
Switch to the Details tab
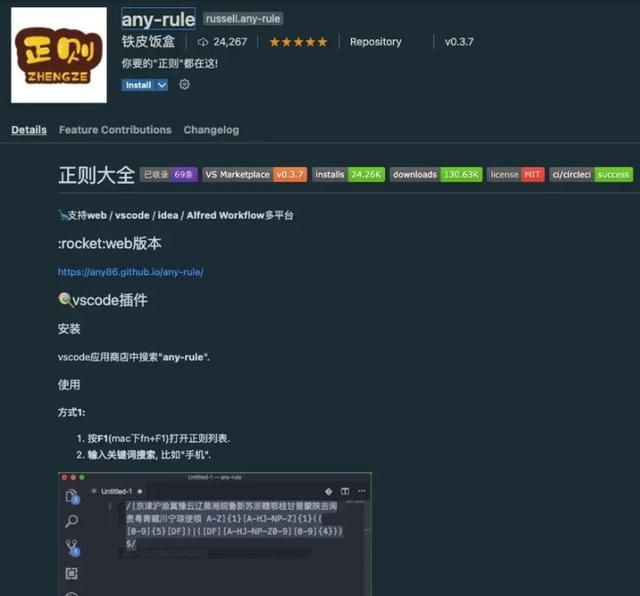pyautogui.click(x=29, y=130)
